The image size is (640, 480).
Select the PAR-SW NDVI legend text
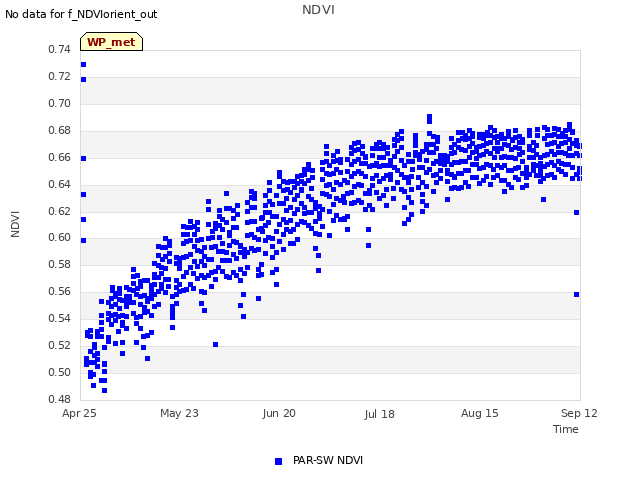coord(328,460)
